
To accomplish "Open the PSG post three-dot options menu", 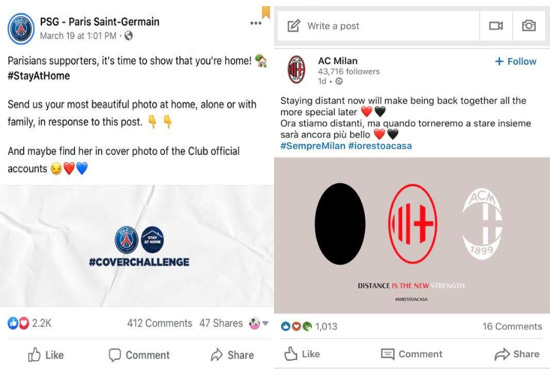I will click(256, 23).
